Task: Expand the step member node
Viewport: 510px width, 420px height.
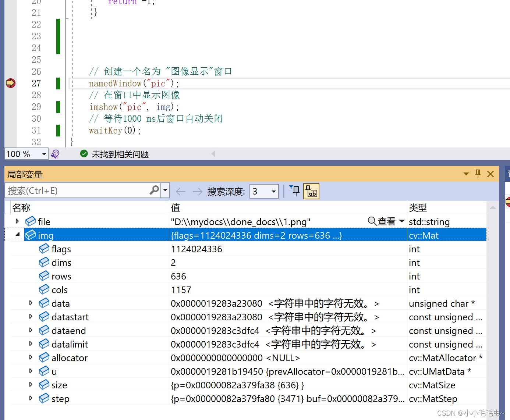Action: coord(31,398)
